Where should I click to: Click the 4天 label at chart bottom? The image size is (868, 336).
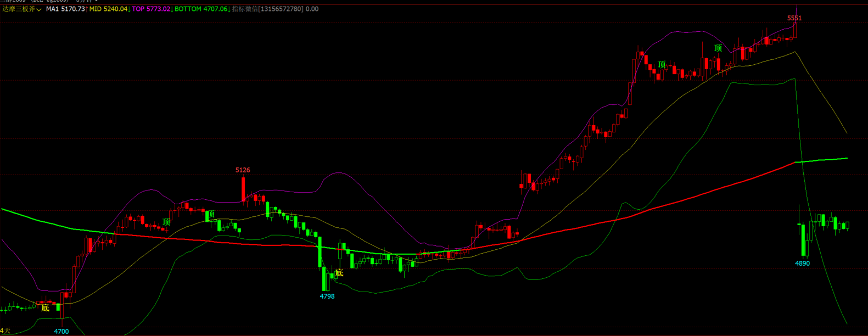click(5, 331)
